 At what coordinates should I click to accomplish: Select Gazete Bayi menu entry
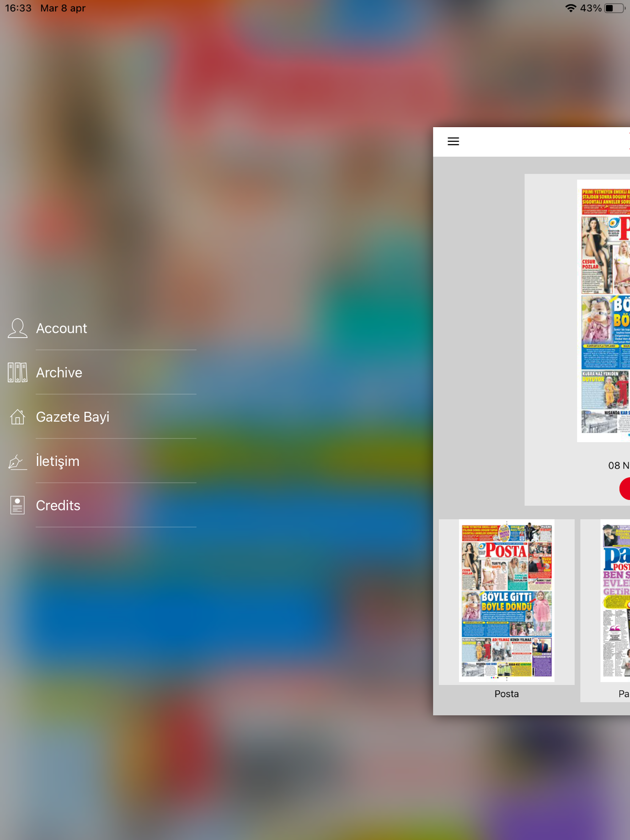point(73,417)
